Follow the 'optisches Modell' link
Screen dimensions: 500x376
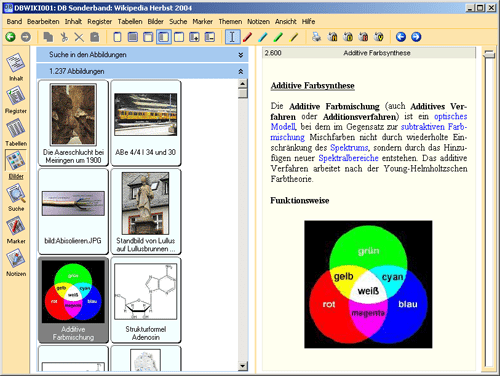point(450,117)
